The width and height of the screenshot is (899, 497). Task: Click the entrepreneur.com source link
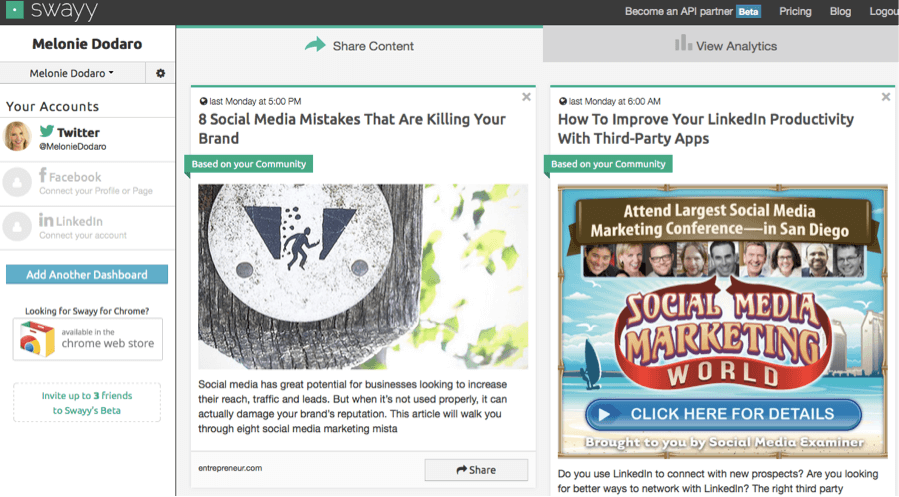pos(230,468)
